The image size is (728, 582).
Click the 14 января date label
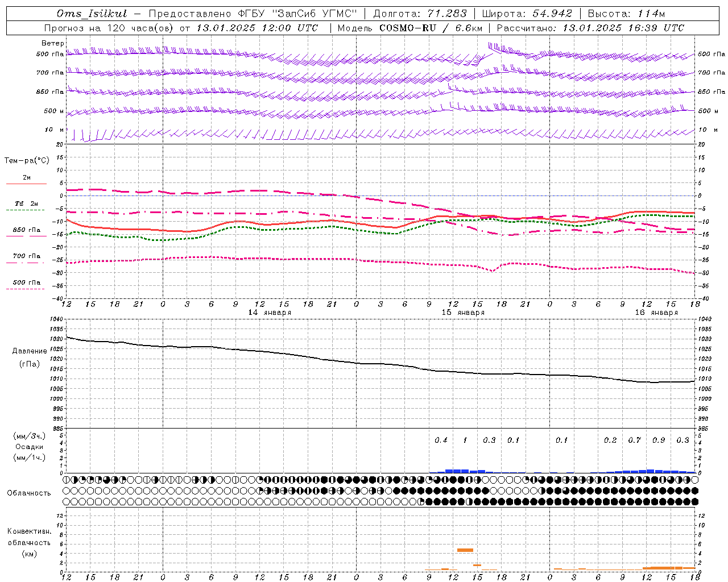pos(270,313)
